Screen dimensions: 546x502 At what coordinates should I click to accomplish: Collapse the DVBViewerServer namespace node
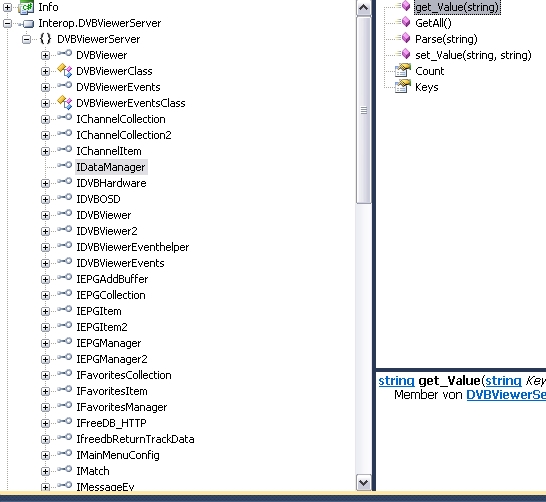point(26,39)
